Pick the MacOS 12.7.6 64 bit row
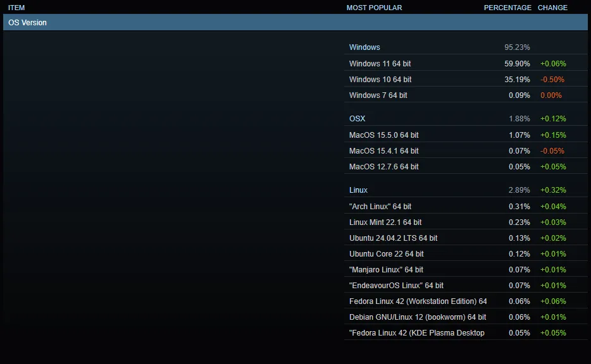 tap(466, 166)
